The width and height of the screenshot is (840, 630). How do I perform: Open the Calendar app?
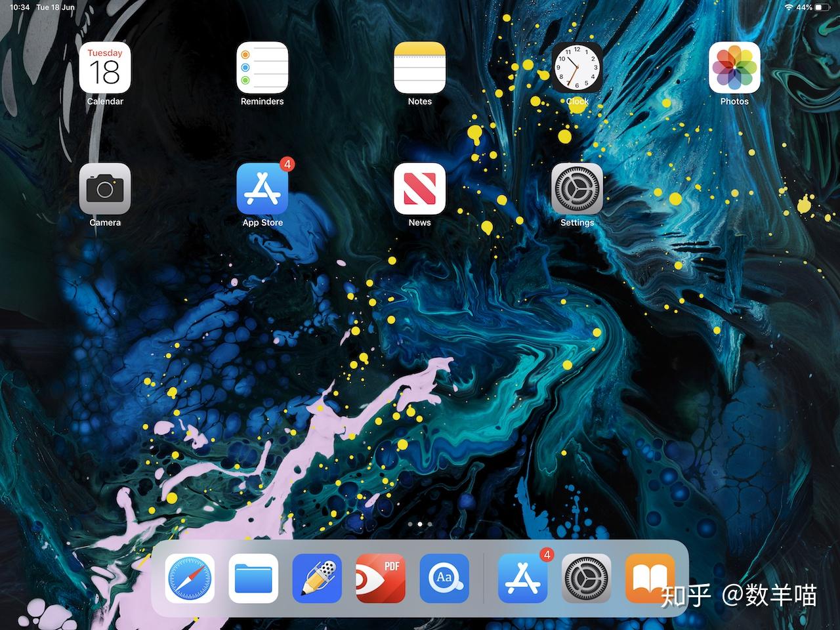point(105,68)
